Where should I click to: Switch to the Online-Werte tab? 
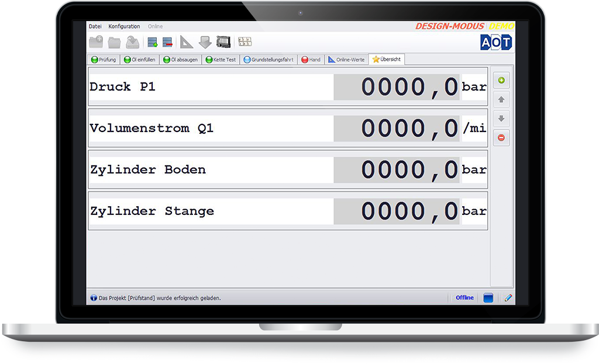346,60
